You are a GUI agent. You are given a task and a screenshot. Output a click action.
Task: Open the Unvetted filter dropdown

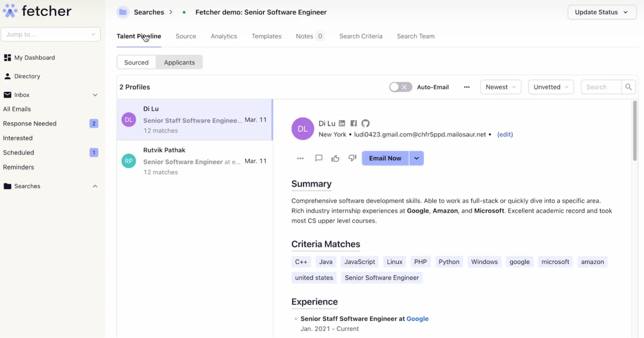pos(551,87)
